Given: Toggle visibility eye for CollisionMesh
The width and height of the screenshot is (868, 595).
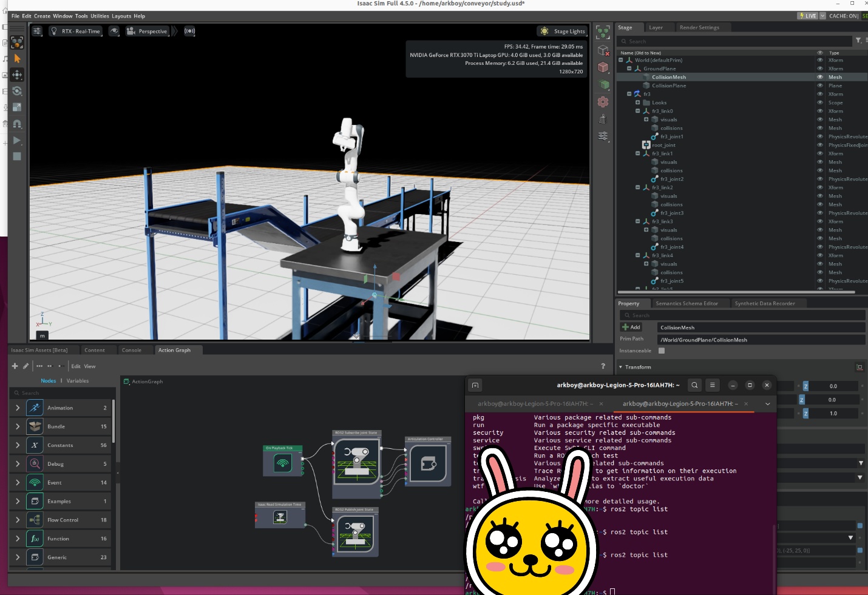Looking at the screenshot, I should pos(819,77).
